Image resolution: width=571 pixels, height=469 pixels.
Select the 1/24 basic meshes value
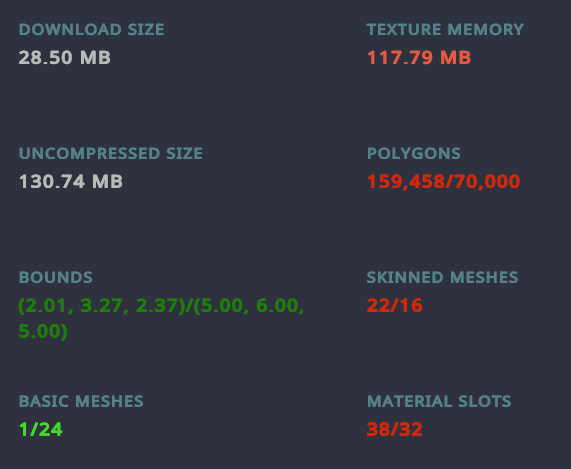[x=40, y=429]
